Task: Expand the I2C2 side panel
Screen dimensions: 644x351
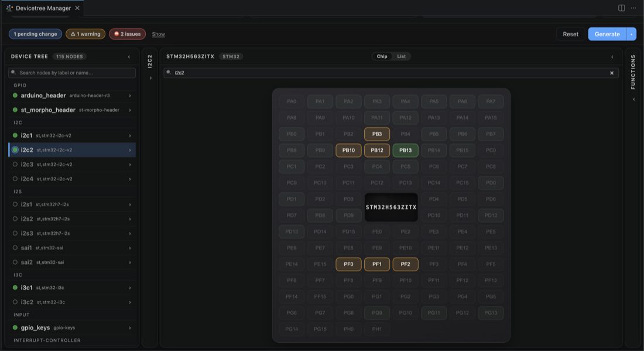Action: coord(150,78)
